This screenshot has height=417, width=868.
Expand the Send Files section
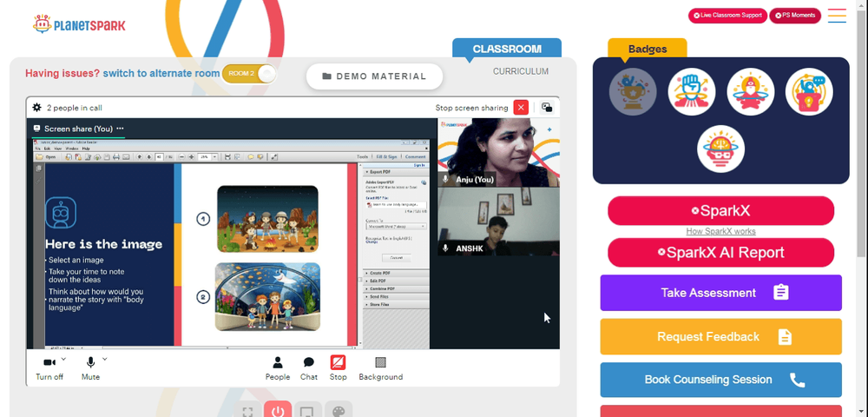[x=395, y=296]
